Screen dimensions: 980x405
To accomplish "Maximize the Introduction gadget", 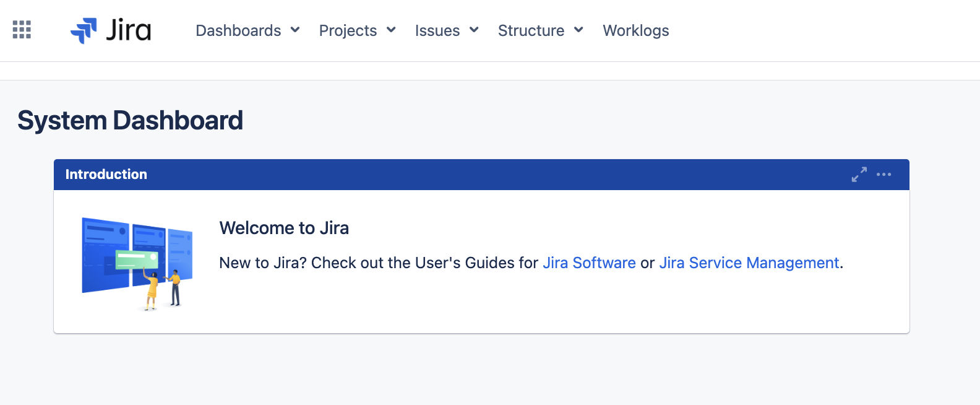I will click(859, 175).
